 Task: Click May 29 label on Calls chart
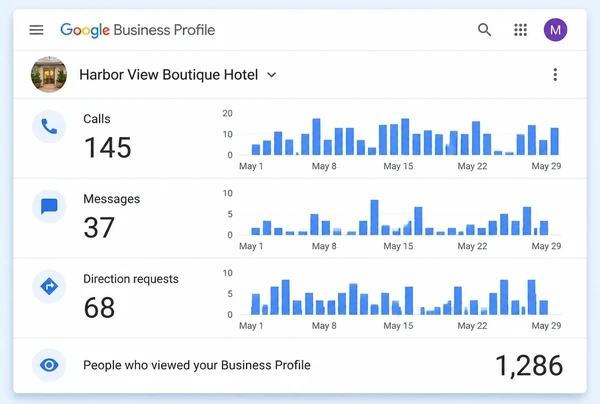[546, 166]
